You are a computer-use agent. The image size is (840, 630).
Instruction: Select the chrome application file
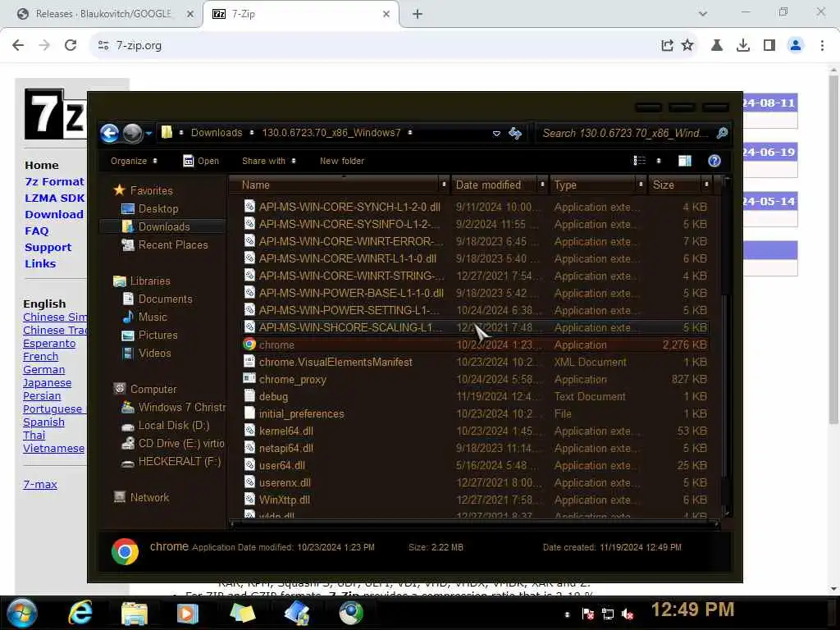coord(475,345)
